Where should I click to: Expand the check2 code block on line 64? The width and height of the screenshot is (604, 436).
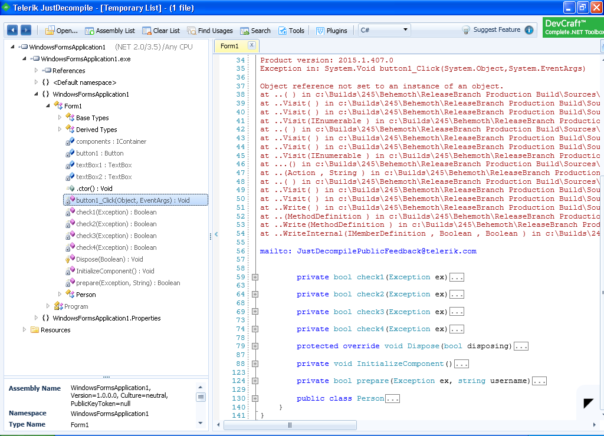click(255, 294)
